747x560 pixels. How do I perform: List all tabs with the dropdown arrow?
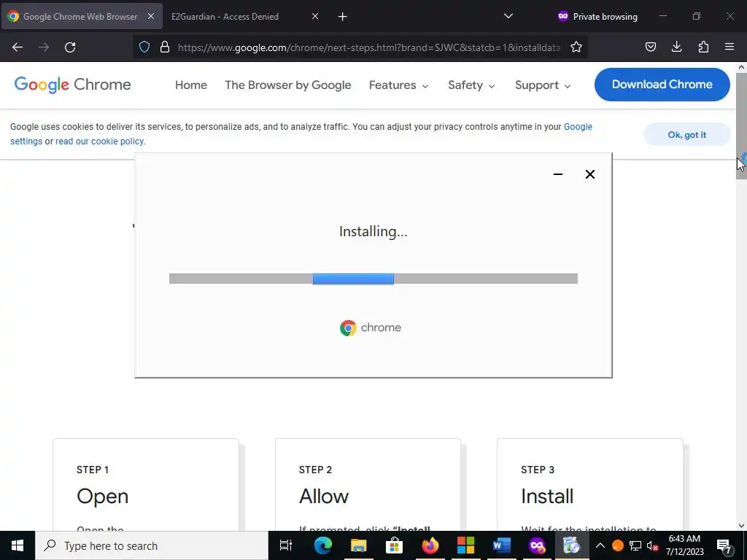(508, 16)
